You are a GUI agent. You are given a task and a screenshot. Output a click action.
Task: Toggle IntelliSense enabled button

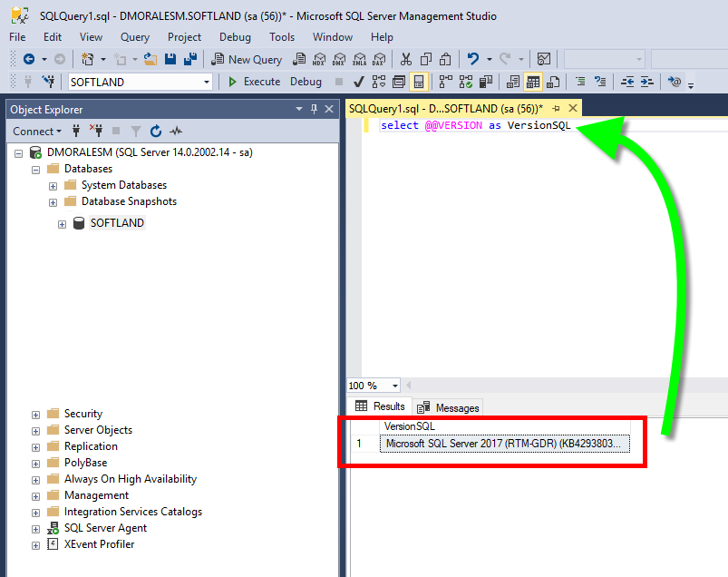tap(419, 83)
